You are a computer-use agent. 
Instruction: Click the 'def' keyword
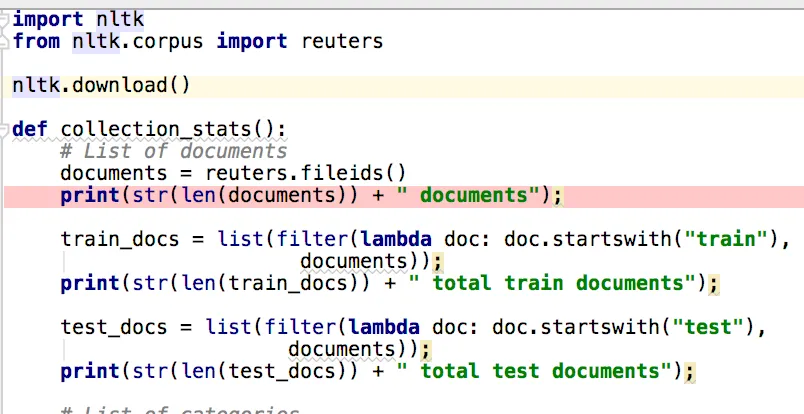(30, 129)
